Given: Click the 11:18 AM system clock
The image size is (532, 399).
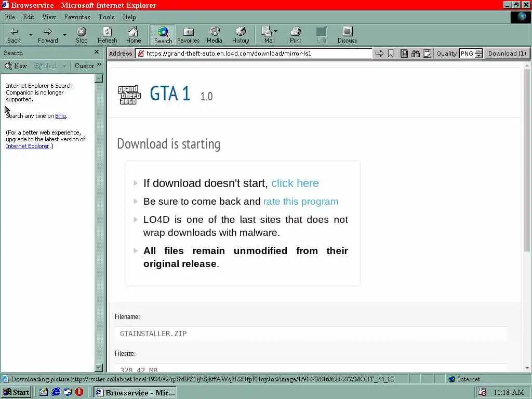Looking at the screenshot, I should point(509,393).
